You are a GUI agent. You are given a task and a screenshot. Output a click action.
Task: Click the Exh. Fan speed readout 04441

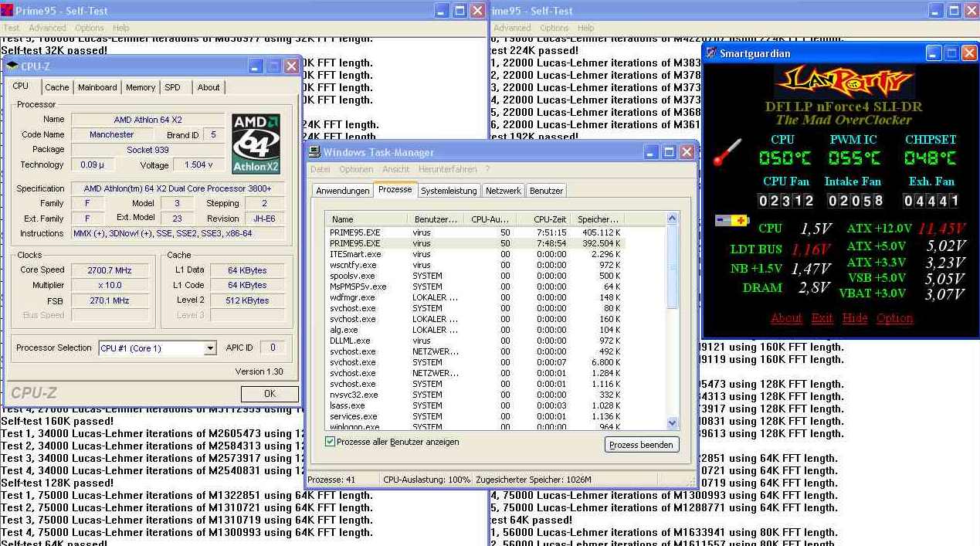pos(931,201)
